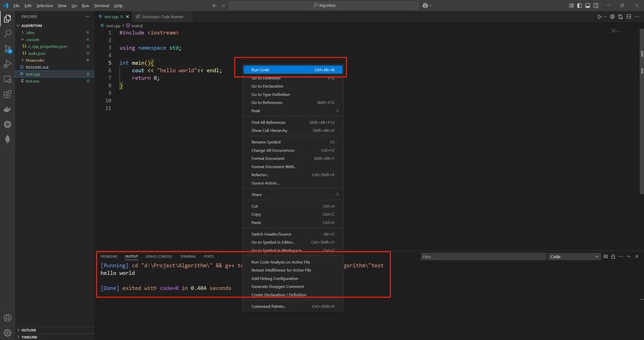This screenshot has width=644, height=340.
Task: Open the Extensions view
Action: click(7, 95)
